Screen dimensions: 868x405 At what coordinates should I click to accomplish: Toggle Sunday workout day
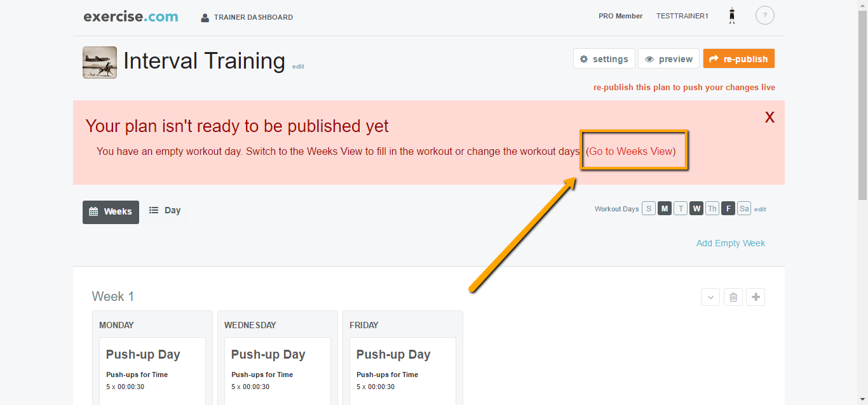[648, 208]
